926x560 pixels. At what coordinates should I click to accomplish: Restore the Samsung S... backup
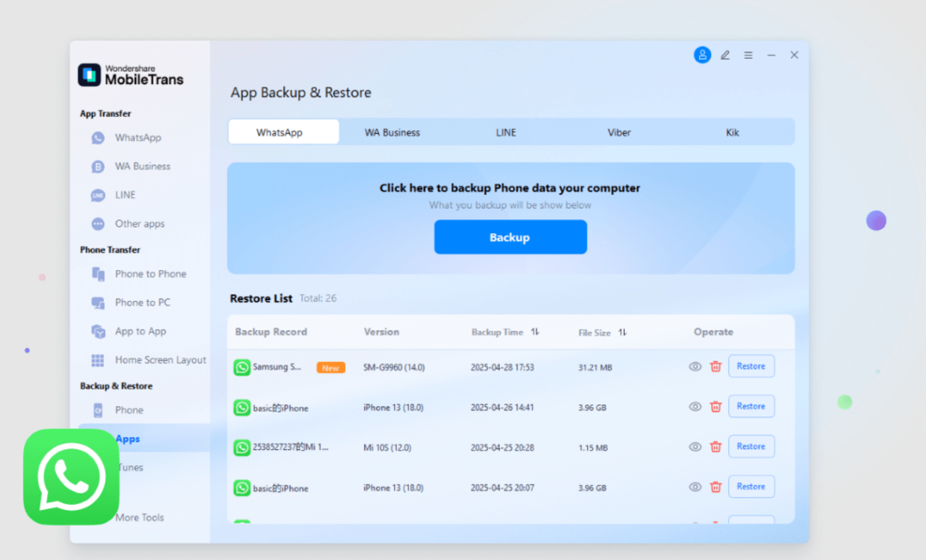pyautogui.click(x=751, y=366)
